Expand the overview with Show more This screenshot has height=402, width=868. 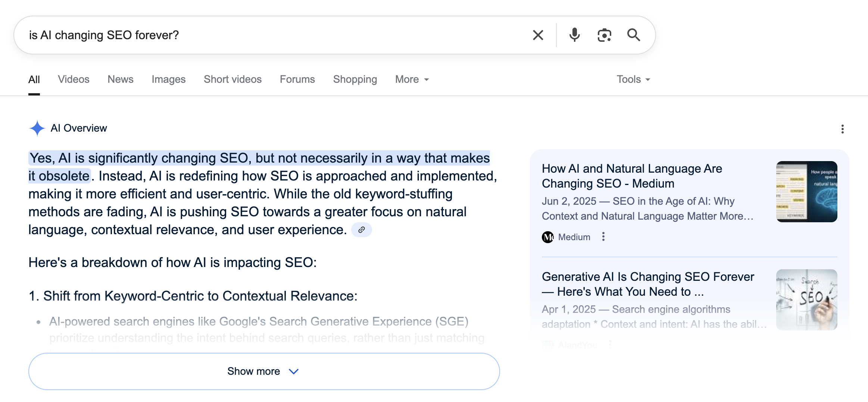coord(264,371)
